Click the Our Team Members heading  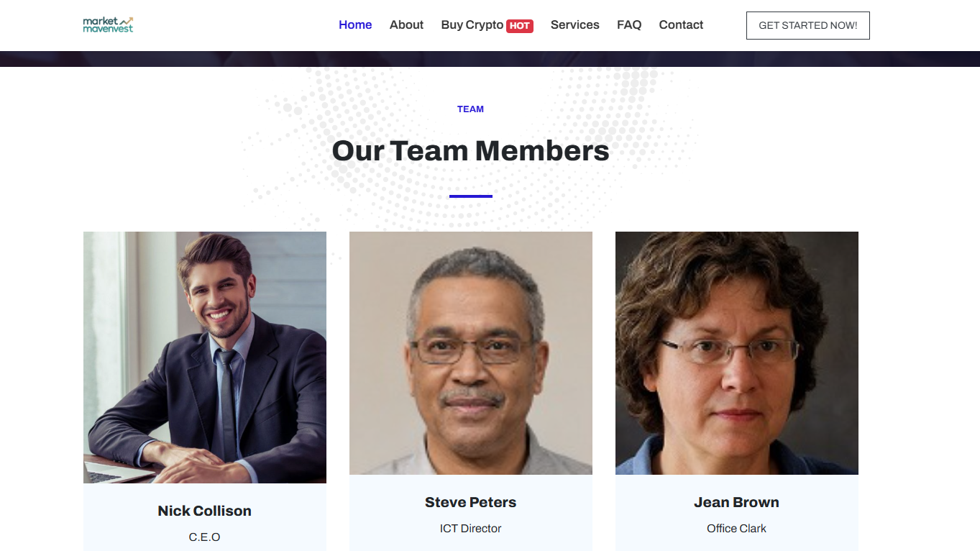[470, 151]
